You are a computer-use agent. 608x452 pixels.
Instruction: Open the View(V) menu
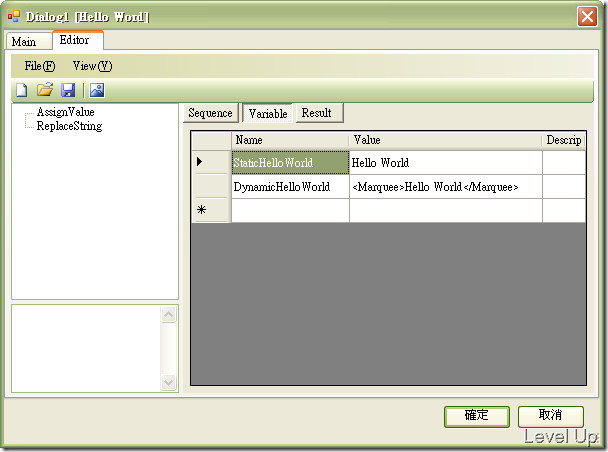93,66
